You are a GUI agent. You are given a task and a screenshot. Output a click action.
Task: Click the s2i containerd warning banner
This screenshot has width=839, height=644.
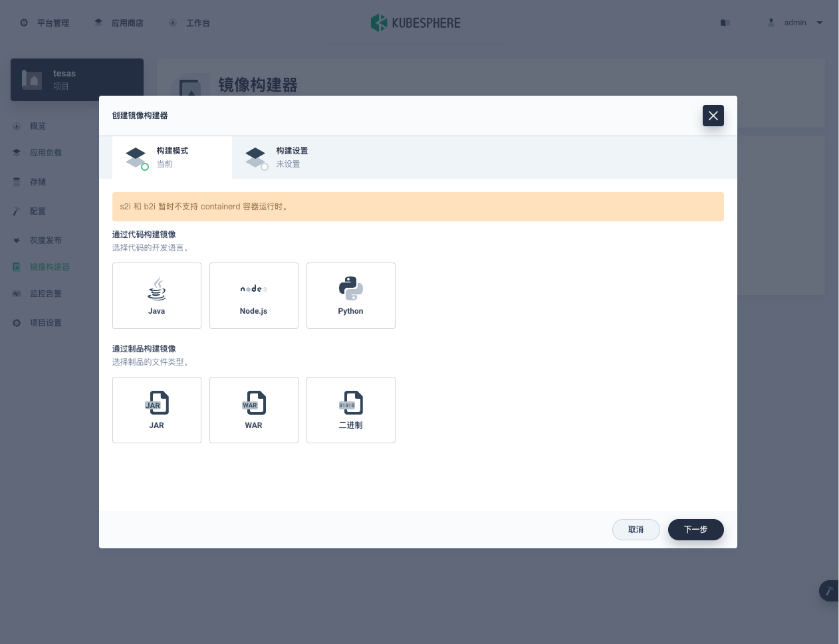(418, 207)
